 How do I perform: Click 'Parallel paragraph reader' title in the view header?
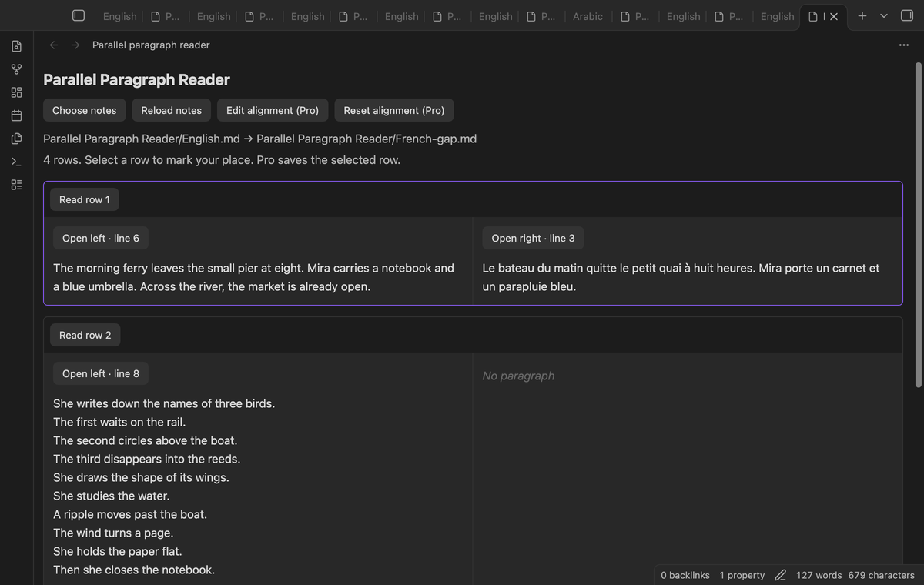[x=151, y=45]
